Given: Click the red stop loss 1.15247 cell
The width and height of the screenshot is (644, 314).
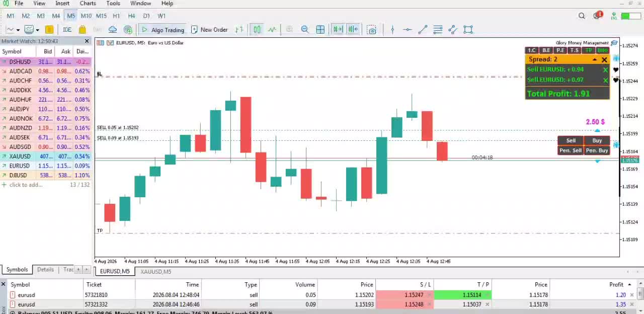Looking at the screenshot, I should 404,295.
